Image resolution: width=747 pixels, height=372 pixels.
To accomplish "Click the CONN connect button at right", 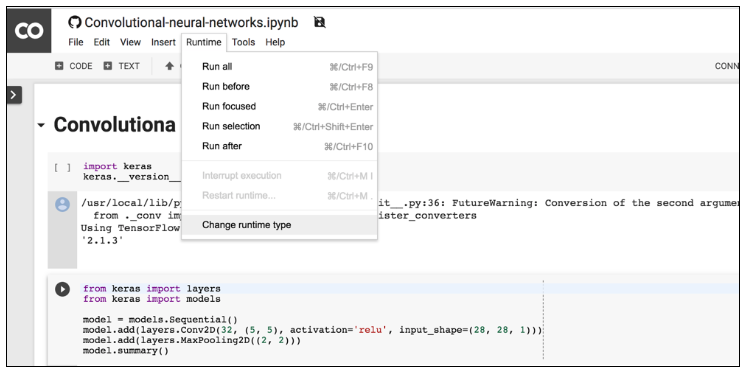I will 727,66.
